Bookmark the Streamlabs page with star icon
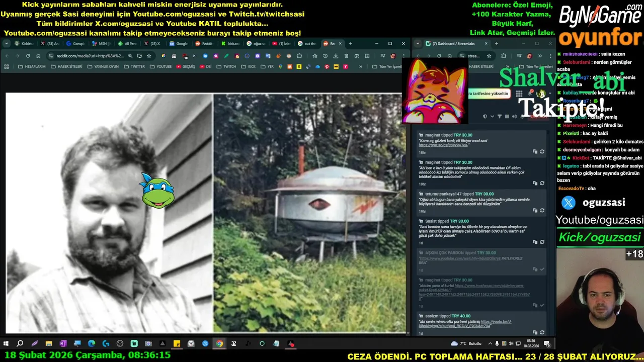 click(x=490, y=56)
